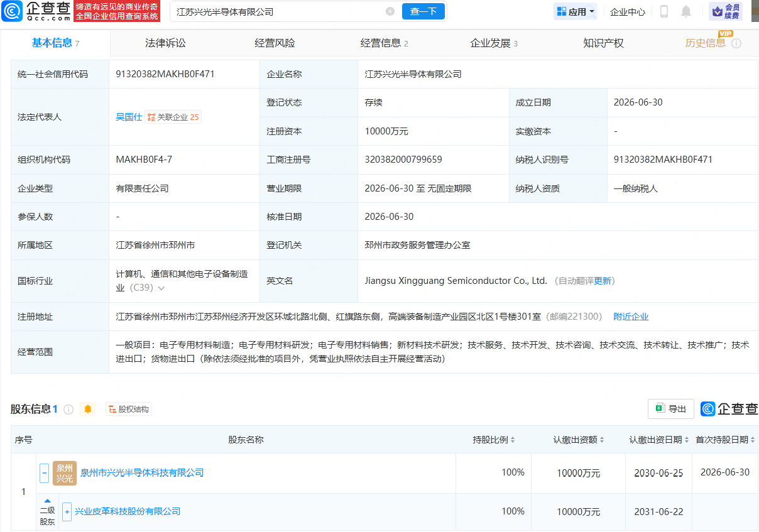The height and width of the screenshot is (532, 759).
Task: Click the 导出 export button
Action: [x=671, y=409]
